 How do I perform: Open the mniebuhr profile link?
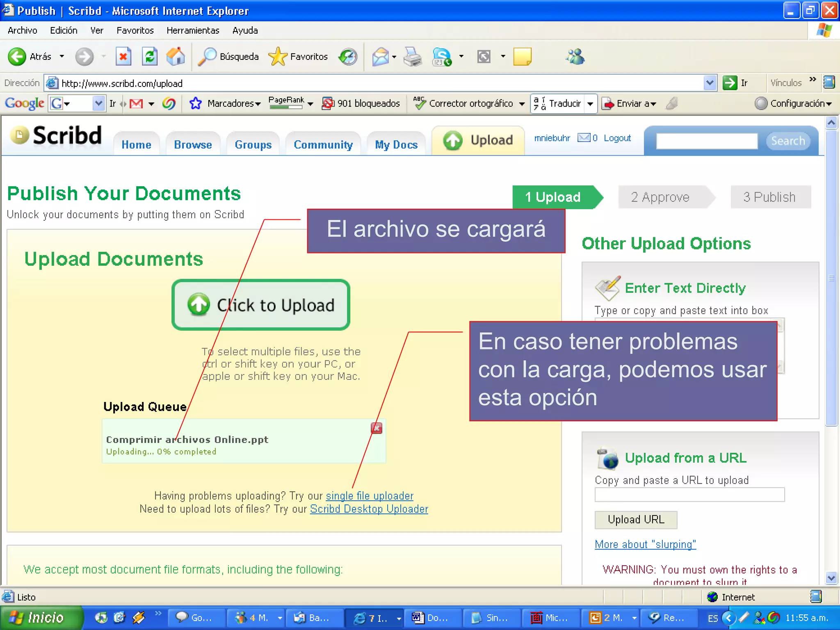point(552,138)
